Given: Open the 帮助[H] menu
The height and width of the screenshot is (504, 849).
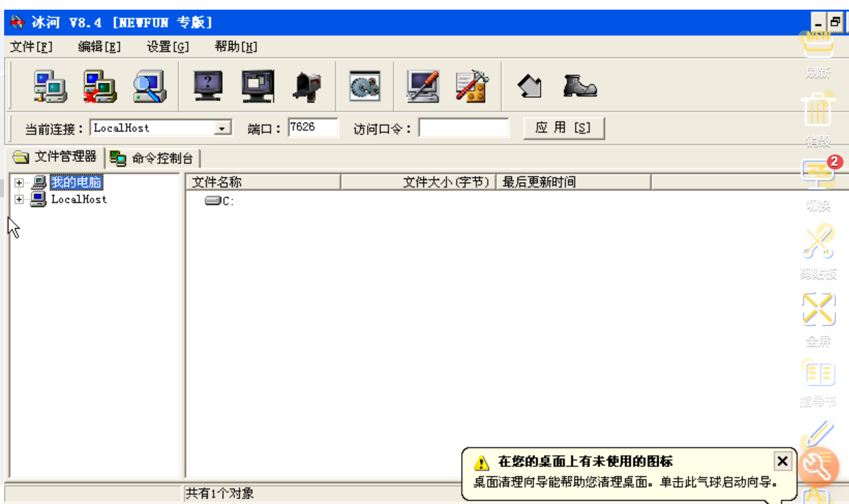Looking at the screenshot, I should tap(236, 47).
